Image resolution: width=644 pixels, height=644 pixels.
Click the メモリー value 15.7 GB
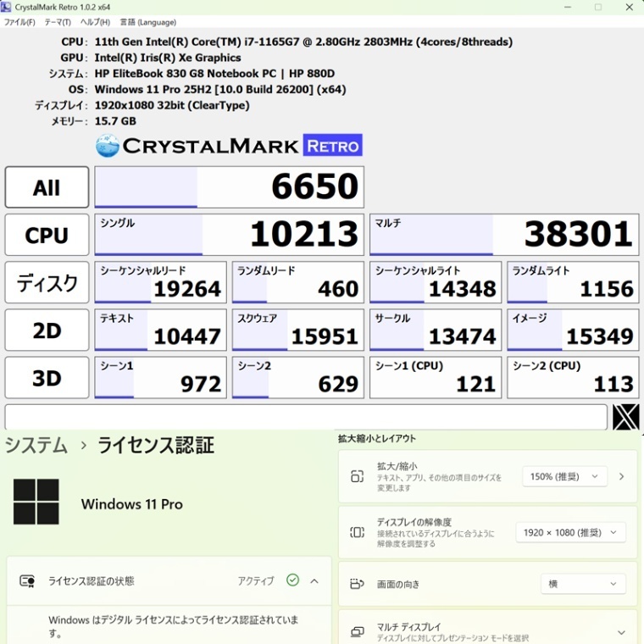(115, 121)
